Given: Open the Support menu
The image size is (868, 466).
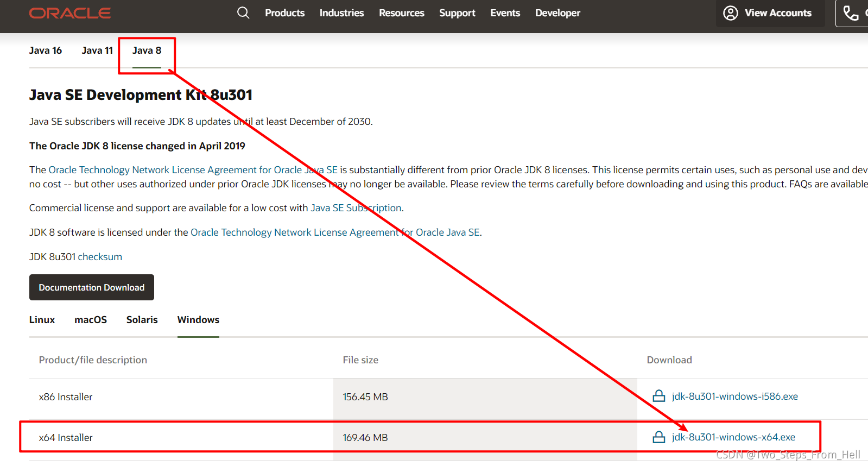Looking at the screenshot, I should click(x=457, y=13).
